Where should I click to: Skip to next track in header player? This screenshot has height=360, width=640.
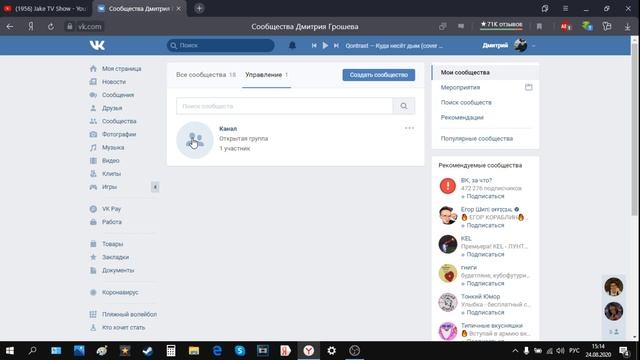(x=336, y=45)
